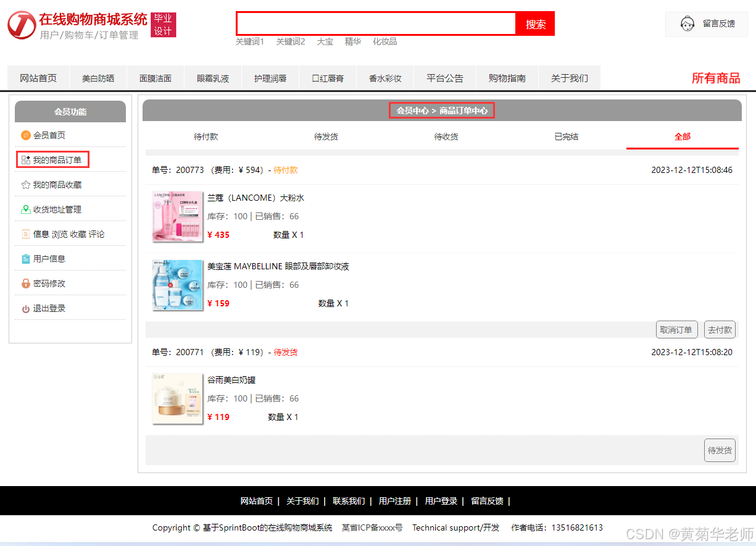
Task: Click the star icon for 我的商品收藏
Action: 26,185
